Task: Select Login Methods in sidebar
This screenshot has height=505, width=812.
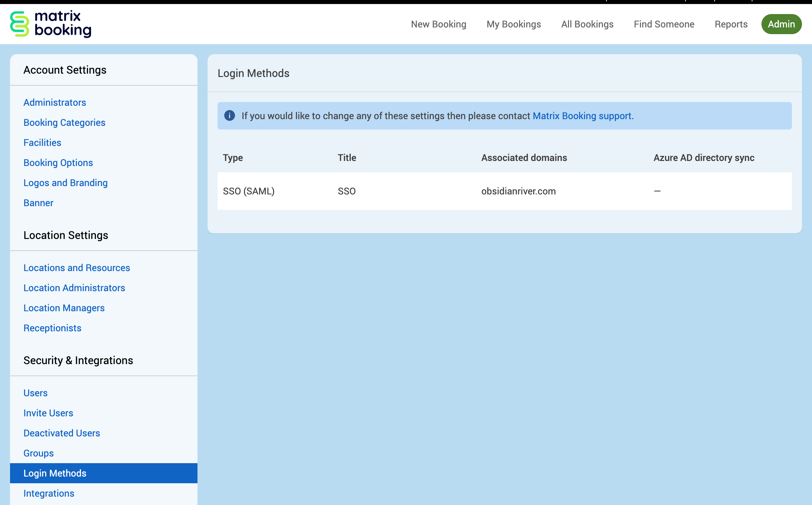Action: point(104,473)
